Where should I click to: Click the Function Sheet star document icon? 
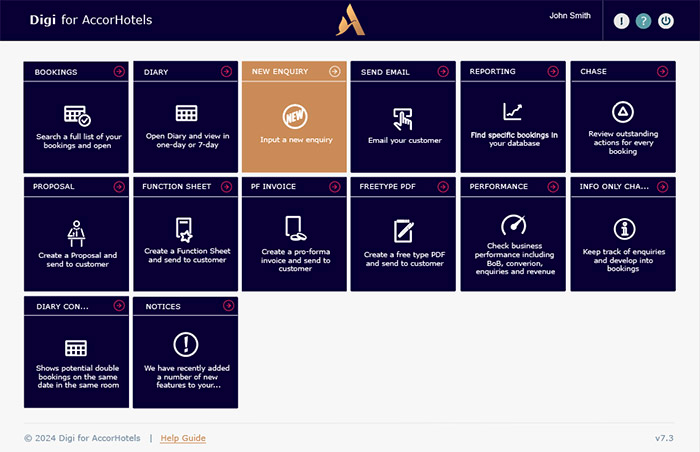coord(184,230)
